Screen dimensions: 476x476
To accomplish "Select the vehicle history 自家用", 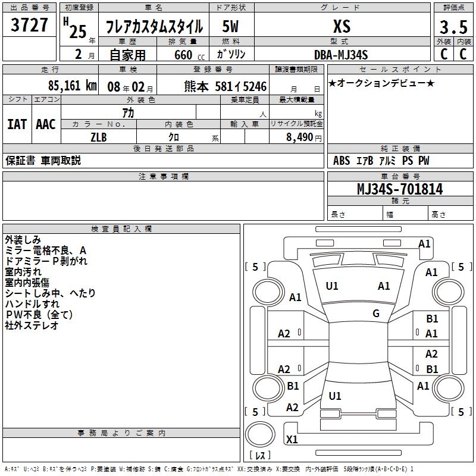I will pyautogui.click(x=127, y=55).
